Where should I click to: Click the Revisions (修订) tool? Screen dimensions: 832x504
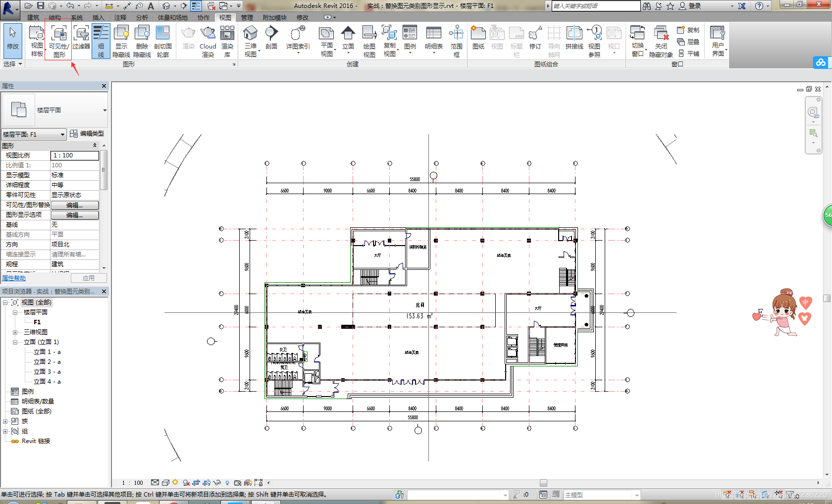point(535,38)
